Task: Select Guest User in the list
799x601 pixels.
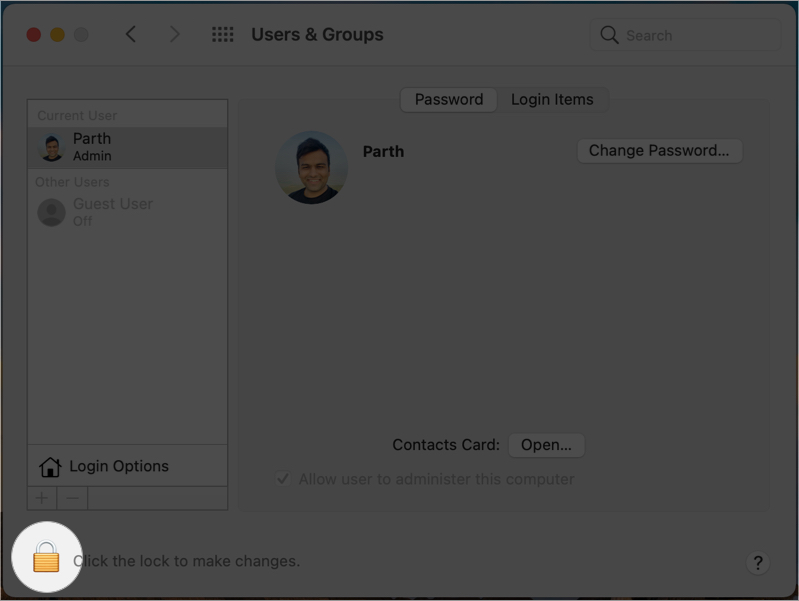Action: point(127,212)
